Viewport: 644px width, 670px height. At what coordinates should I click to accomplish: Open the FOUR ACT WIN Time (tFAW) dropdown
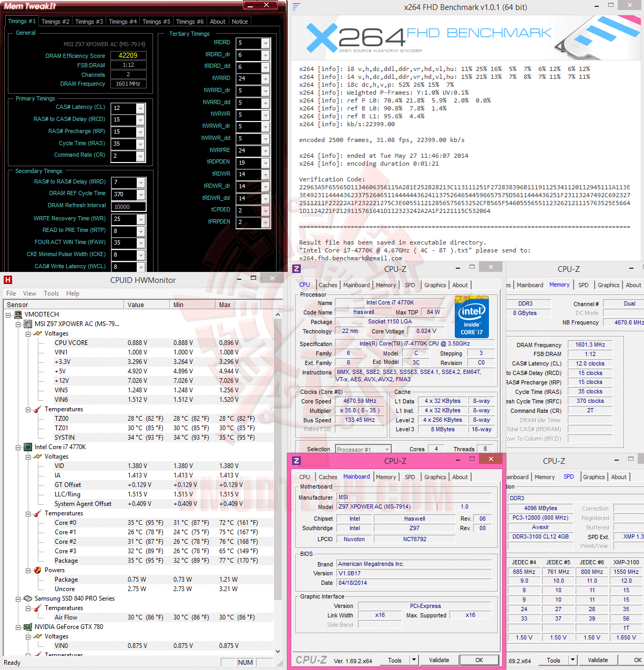coord(140,243)
